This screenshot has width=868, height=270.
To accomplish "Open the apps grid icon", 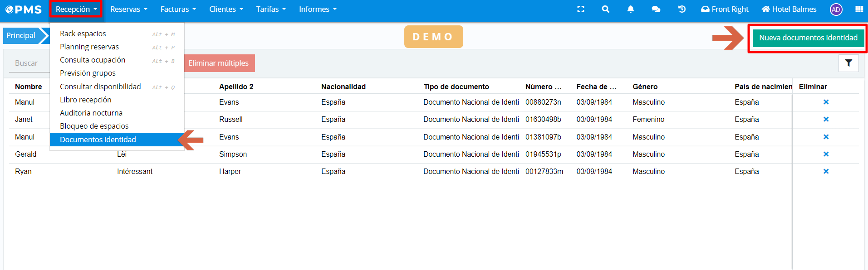I will click(859, 9).
